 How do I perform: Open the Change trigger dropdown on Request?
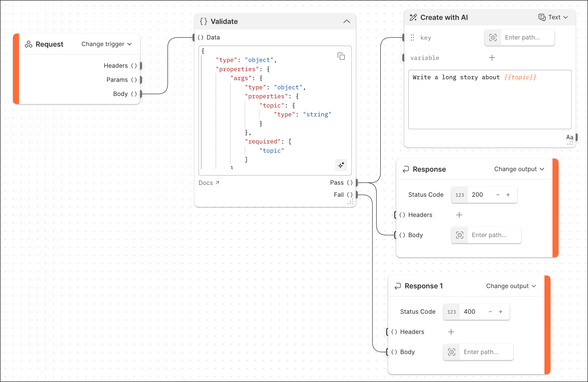point(106,44)
